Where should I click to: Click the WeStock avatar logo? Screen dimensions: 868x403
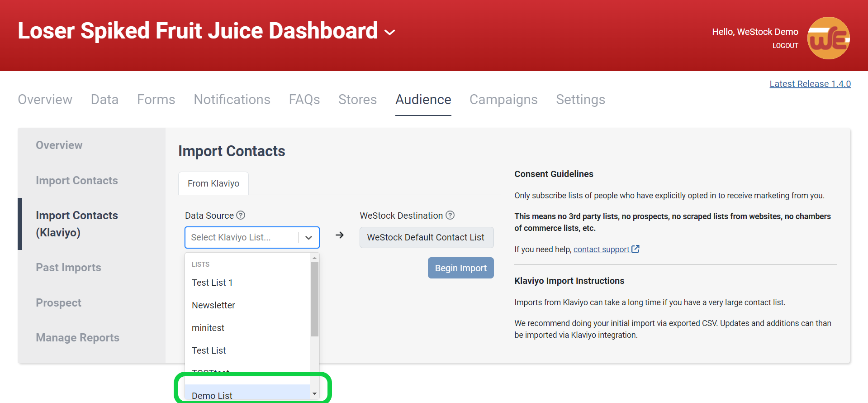828,38
